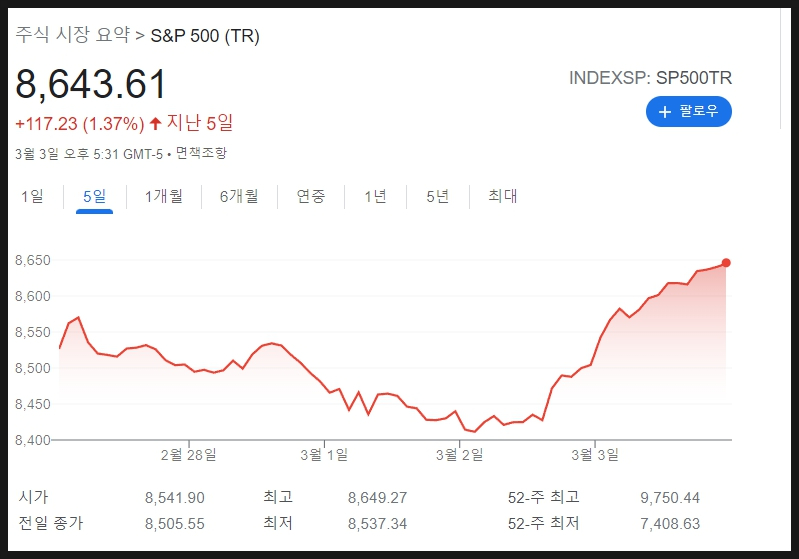Select the 5일 range tab
Screen dimensions: 799x559
[94, 196]
